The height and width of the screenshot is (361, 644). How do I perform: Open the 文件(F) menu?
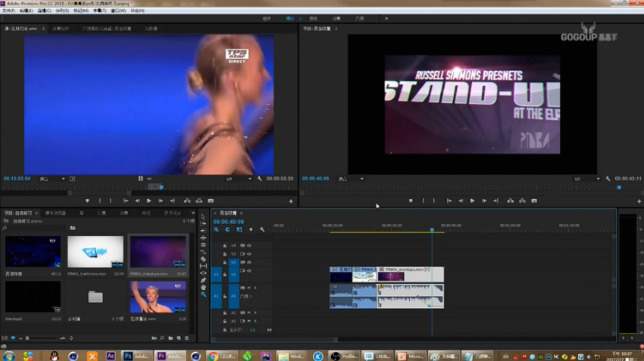pyautogui.click(x=8, y=11)
